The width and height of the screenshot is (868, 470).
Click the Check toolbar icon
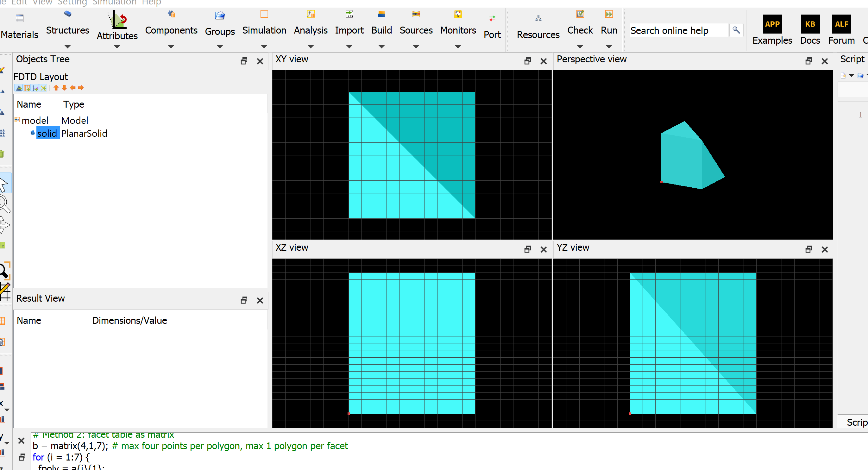(580, 14)
